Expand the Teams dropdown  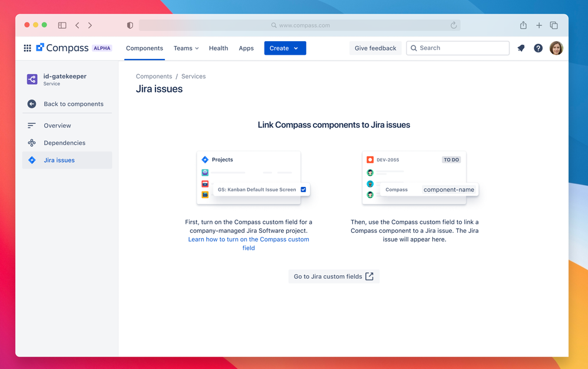coord(186,48)
